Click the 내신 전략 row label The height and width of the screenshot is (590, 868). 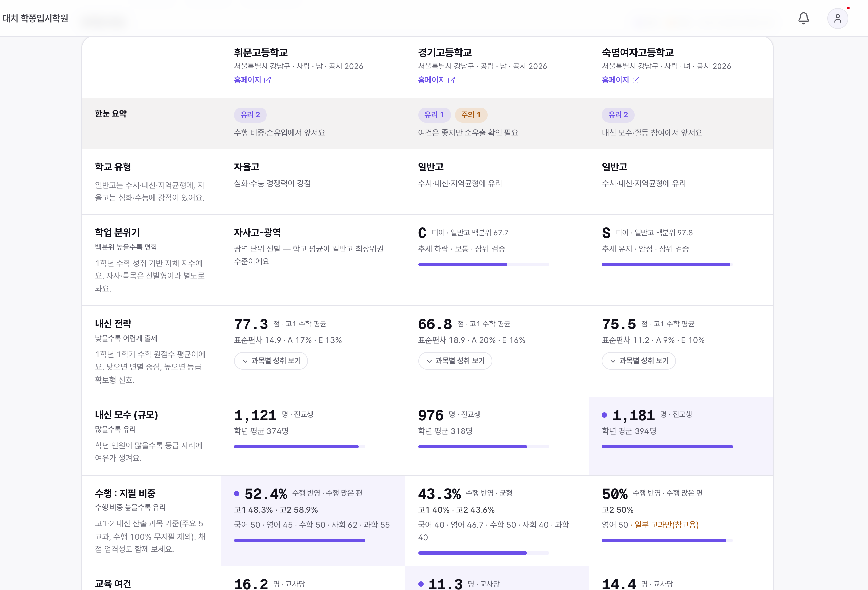[x=113, y=324]
